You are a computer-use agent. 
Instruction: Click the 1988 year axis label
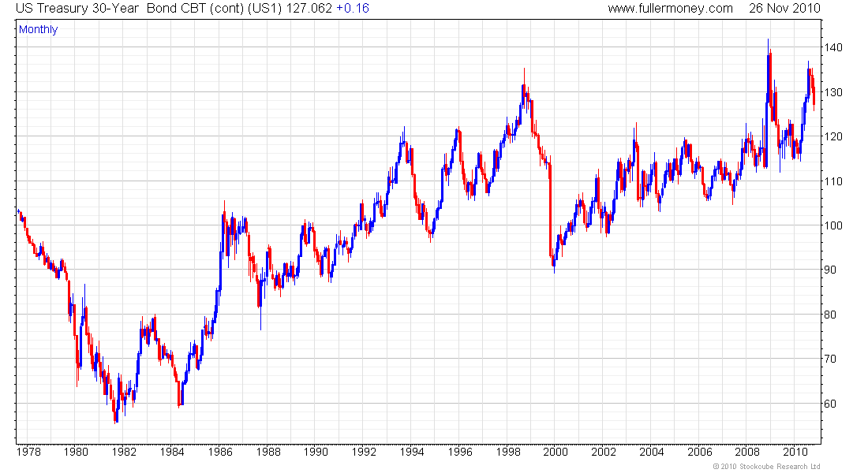tap(268, 452)
